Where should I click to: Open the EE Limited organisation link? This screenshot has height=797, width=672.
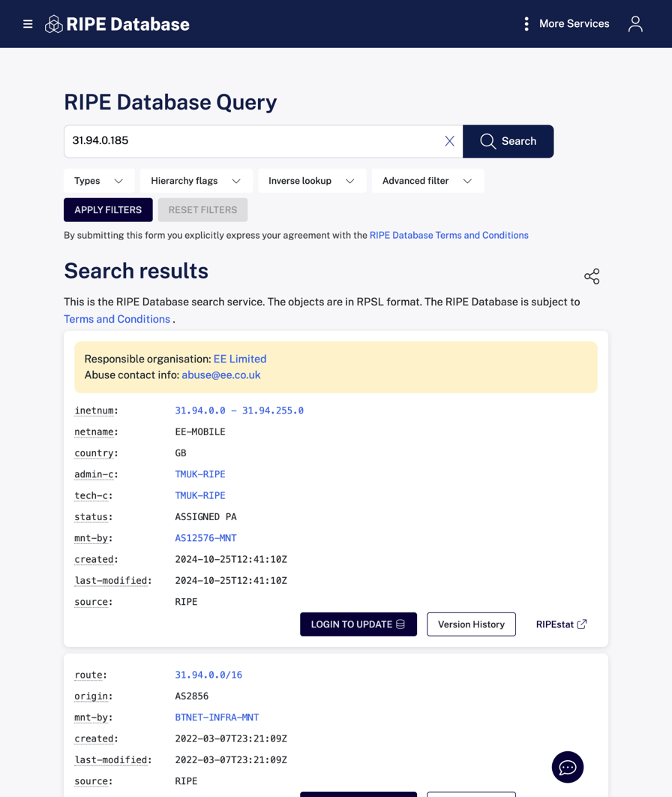click(x=240, y=359)
